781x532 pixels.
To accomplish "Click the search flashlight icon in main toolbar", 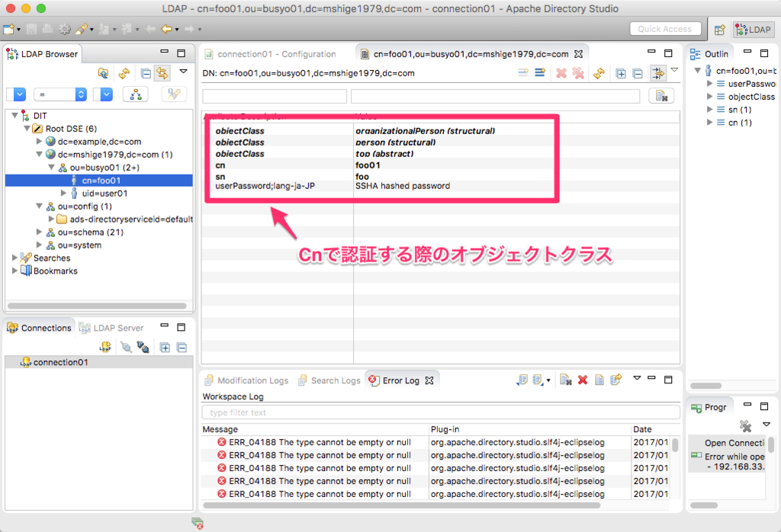I will coord(81,30).
